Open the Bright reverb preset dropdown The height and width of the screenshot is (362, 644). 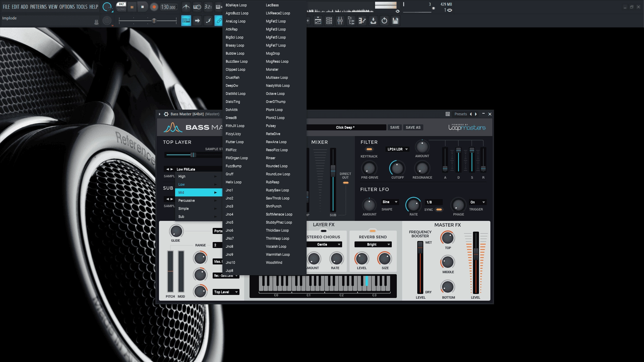pos(373,244)
